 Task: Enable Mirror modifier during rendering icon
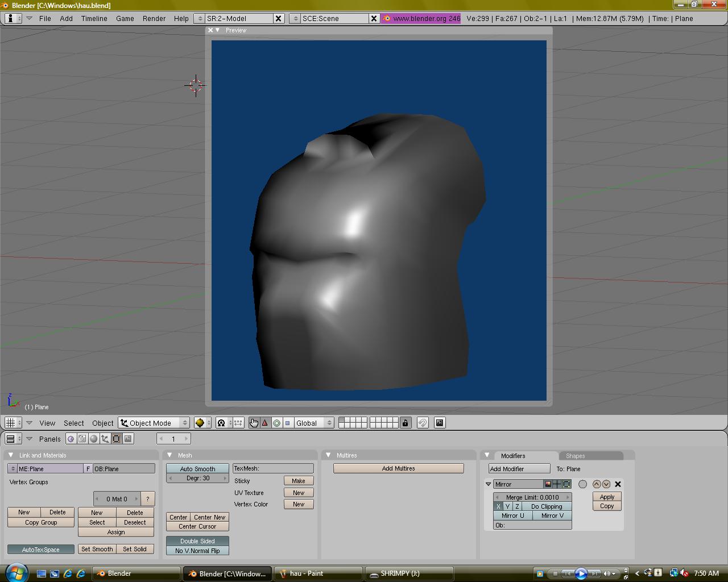coord(548,484)
